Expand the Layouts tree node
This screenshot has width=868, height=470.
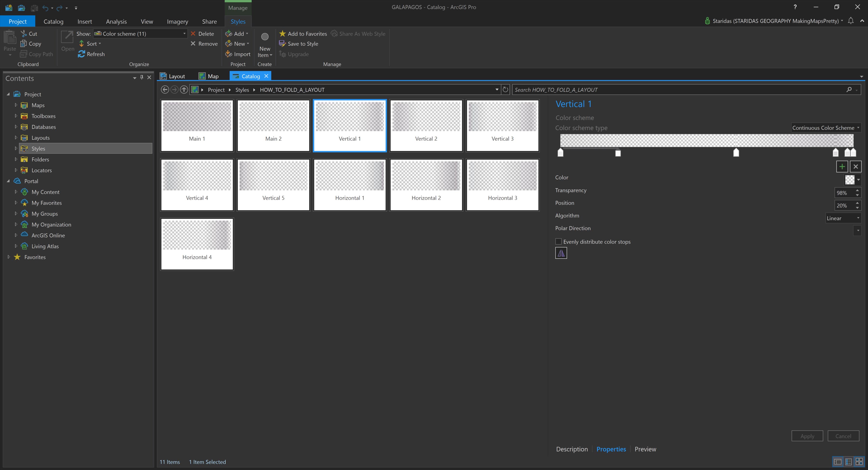point(16,137)
